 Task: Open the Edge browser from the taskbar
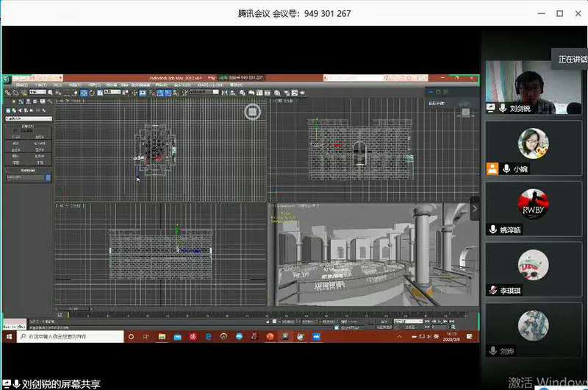tap(209, 336)
